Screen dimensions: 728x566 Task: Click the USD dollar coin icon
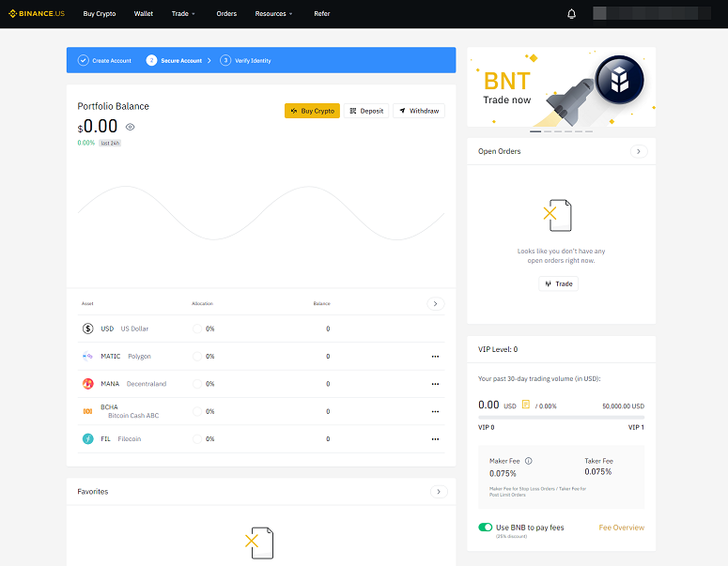(x=87, y=329)
